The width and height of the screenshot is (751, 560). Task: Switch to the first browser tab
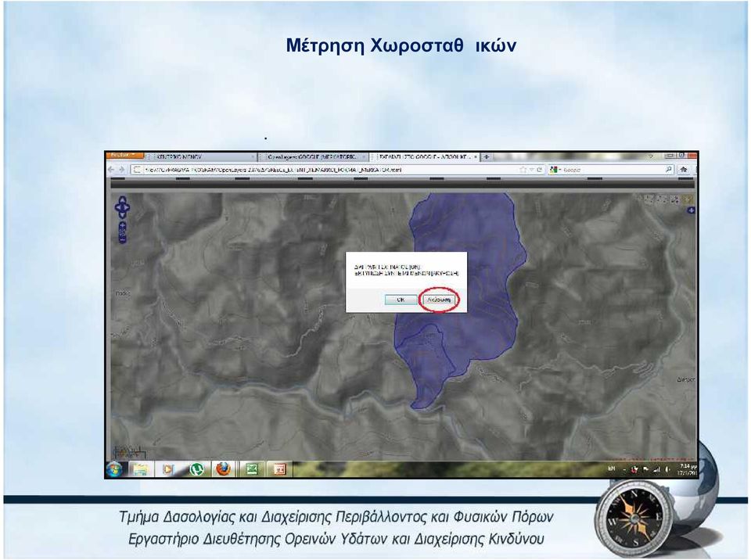pos(200,156)
